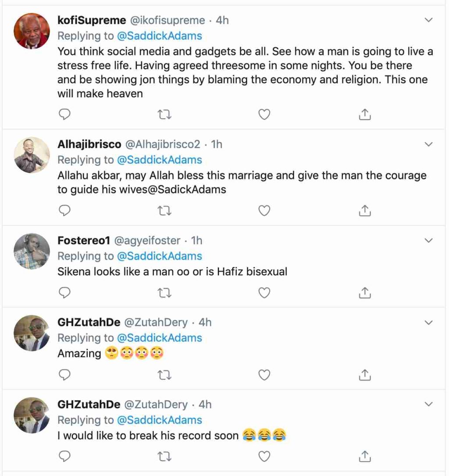Open kofiSupreme's profile picture
The height and width of the screenshot is (476, 449).
tap(32, 31)
